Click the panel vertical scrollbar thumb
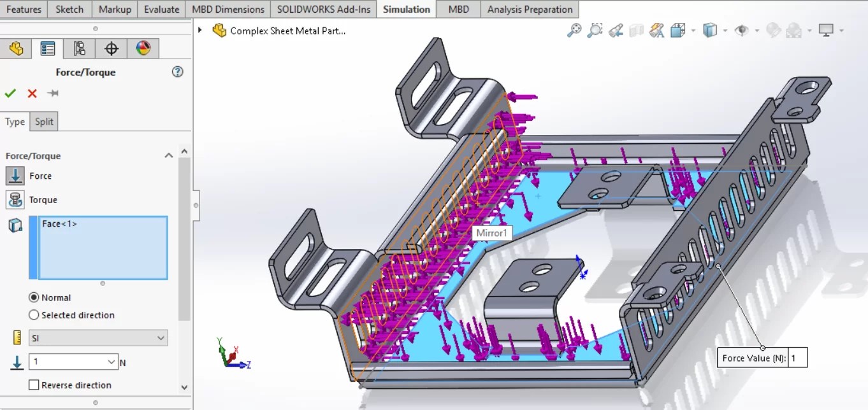The image size is (868, 410). [184, 239]
